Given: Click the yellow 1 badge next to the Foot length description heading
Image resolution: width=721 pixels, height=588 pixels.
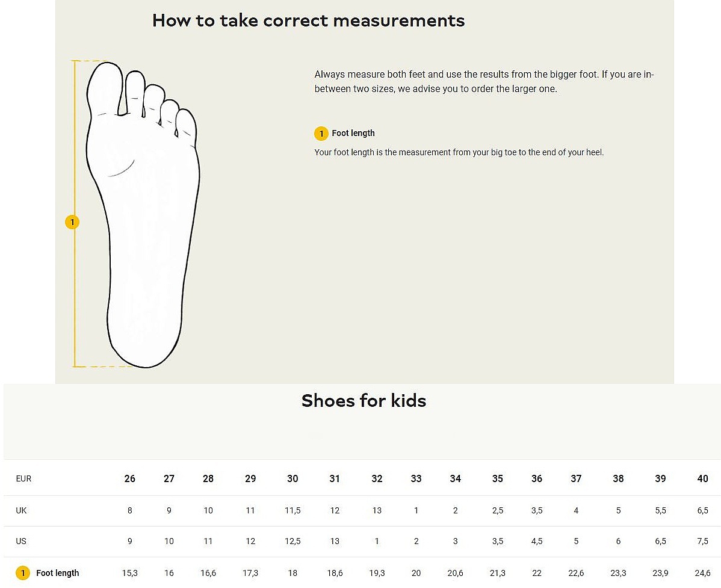Looking at the screenshot, I should [x=321, y=134].
